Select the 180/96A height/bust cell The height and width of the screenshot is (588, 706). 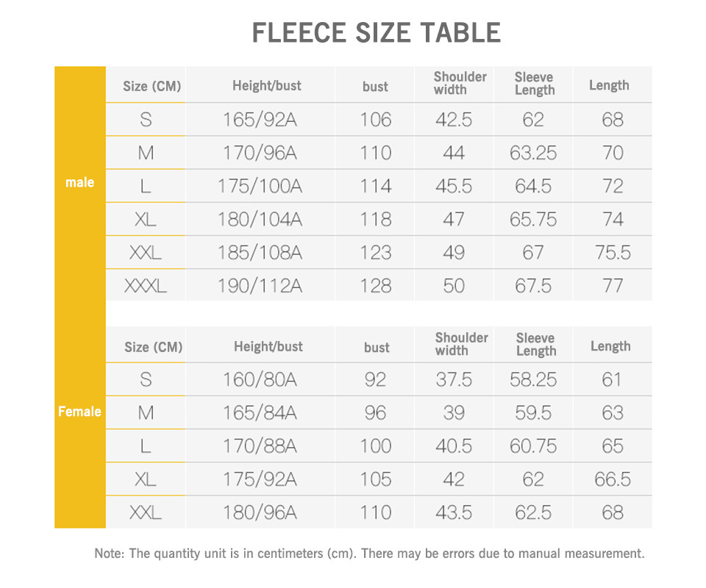pyautogui.click(x=260, y=512)
